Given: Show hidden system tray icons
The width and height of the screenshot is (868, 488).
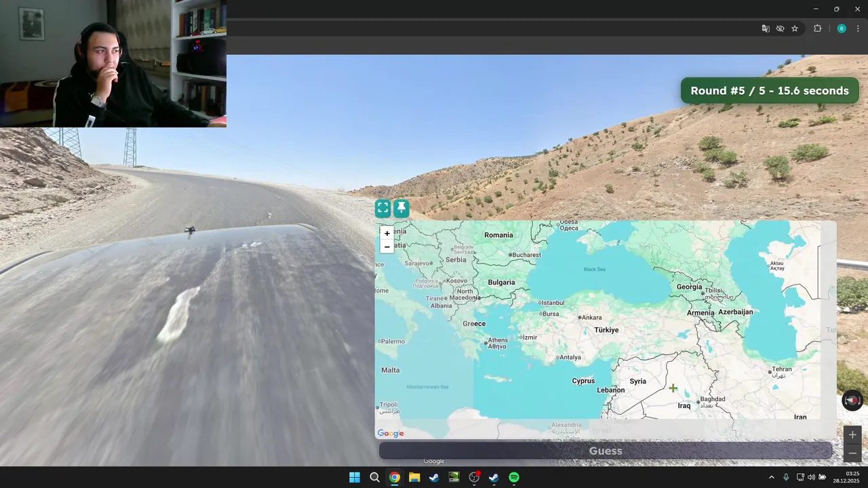Looking at the screenshot, I should click(771, 477).
